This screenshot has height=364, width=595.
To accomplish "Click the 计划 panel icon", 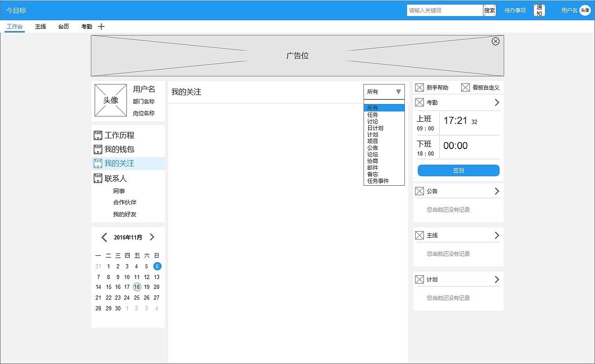I will point(419,279).
